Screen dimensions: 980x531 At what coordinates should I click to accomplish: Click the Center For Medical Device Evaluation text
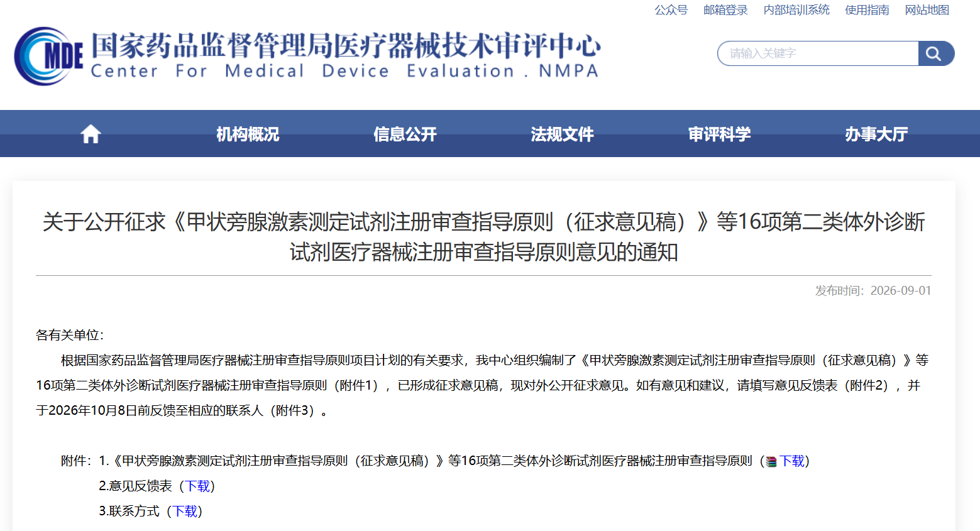[344, 71]
